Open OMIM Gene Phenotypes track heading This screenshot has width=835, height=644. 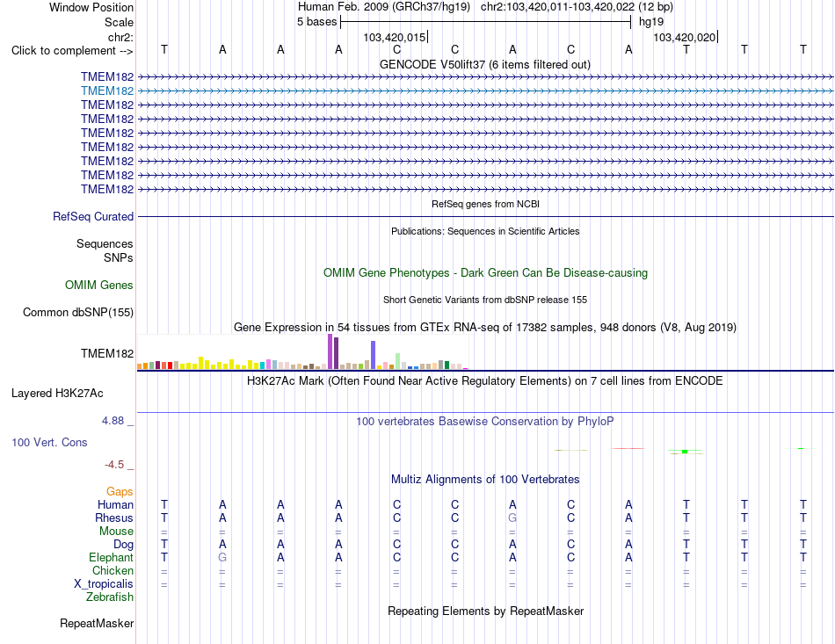coord(486,272)
